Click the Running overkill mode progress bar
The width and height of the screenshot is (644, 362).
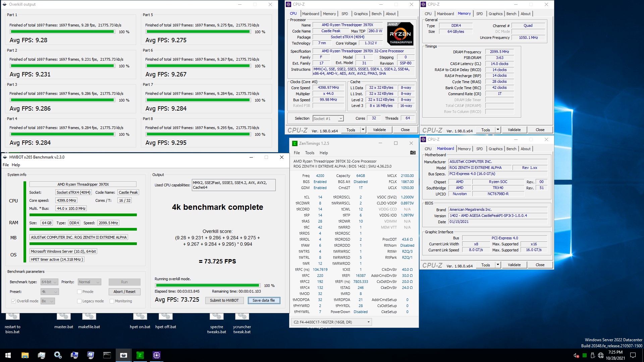208,286
